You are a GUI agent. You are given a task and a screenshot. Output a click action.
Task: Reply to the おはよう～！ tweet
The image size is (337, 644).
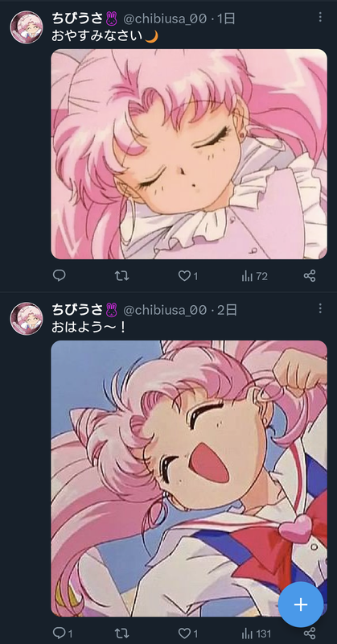pos(63,634)
